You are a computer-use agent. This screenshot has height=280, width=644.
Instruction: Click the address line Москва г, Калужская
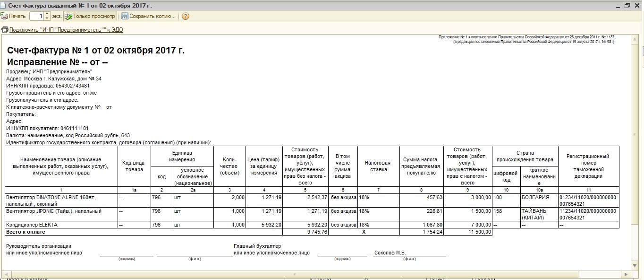point(54,79)
